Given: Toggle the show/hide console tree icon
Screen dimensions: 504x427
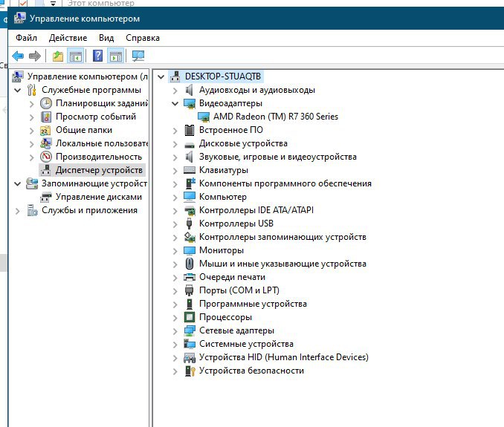Looking at the screenshot, I should point(76,56).
